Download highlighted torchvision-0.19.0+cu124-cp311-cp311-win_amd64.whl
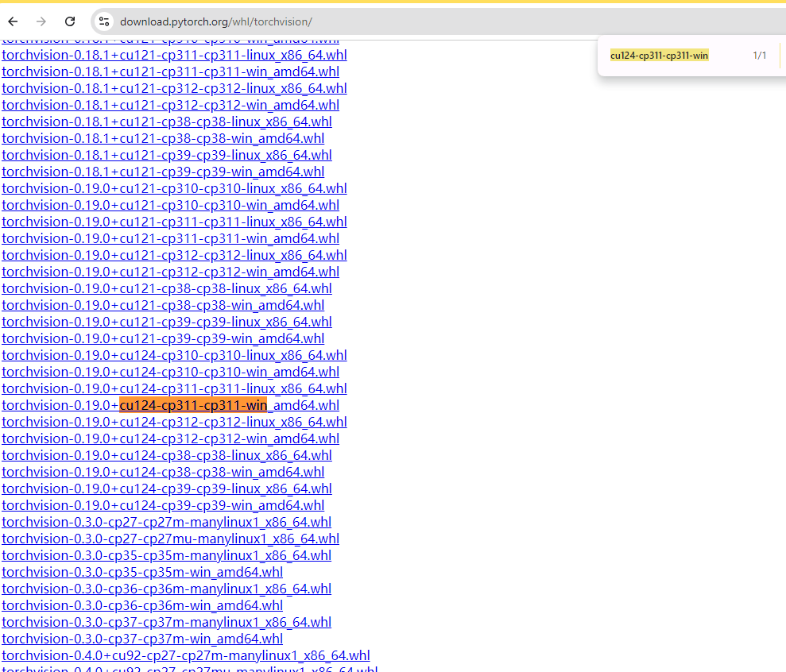 pyautogui.click(x=170, y=405)
